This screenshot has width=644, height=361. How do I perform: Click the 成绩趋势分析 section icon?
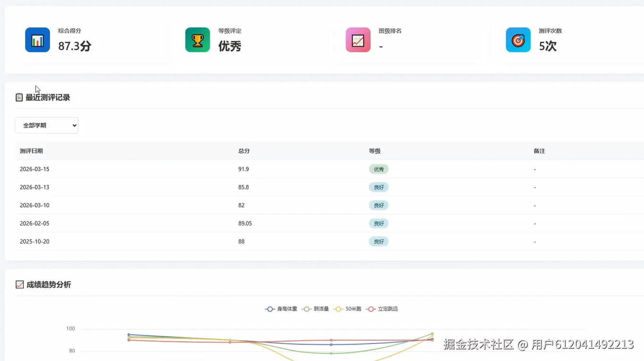pos(19,284)
